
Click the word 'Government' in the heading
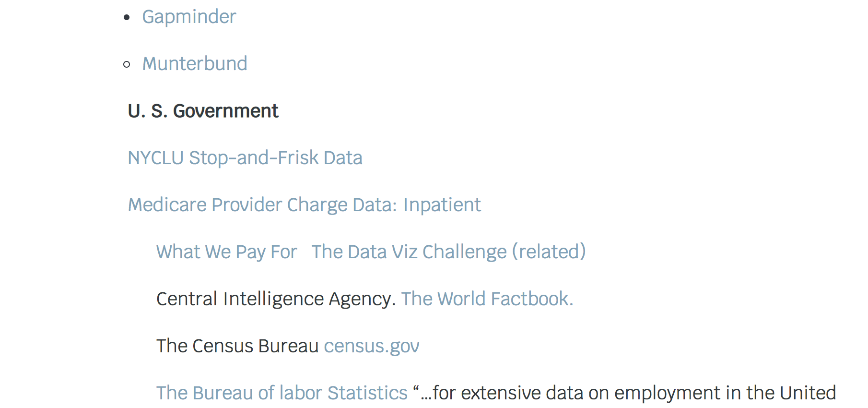(x=225, y=111)
